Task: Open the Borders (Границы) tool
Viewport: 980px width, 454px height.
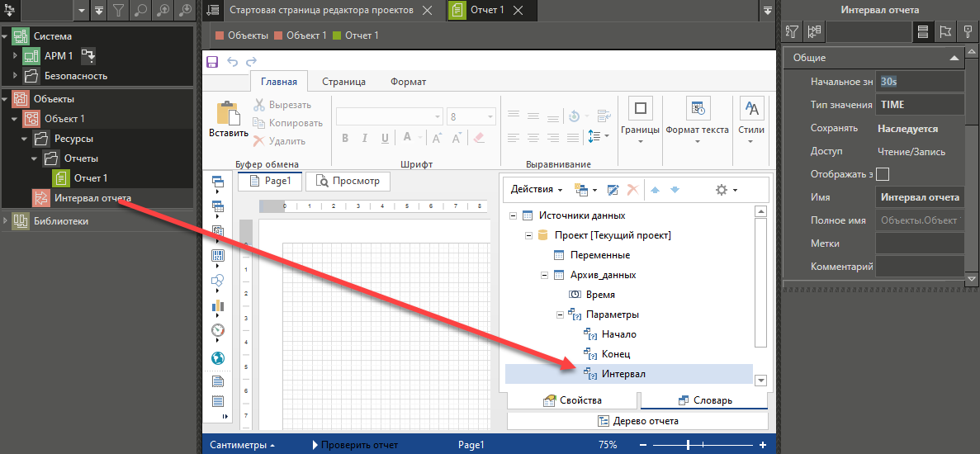Action: pos(640,121)
